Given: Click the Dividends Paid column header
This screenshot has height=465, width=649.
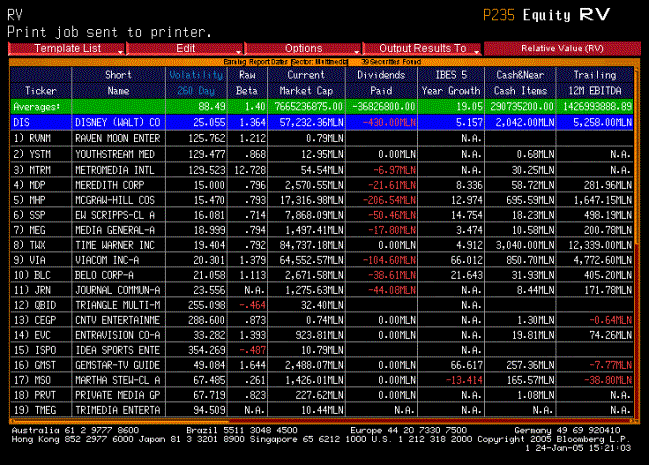Looking at the screenshot, I should (381, 82).
